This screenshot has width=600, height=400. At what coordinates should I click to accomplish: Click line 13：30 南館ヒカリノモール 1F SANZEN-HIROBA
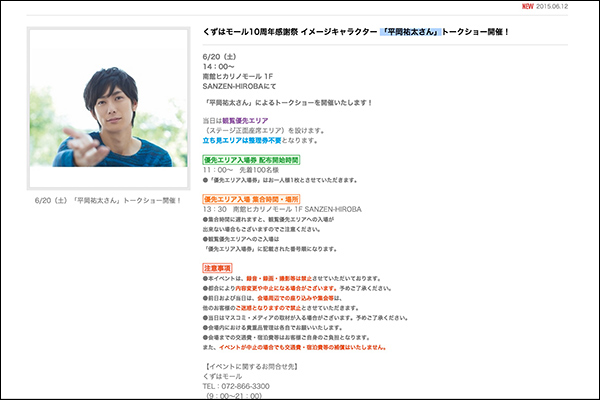282,209
